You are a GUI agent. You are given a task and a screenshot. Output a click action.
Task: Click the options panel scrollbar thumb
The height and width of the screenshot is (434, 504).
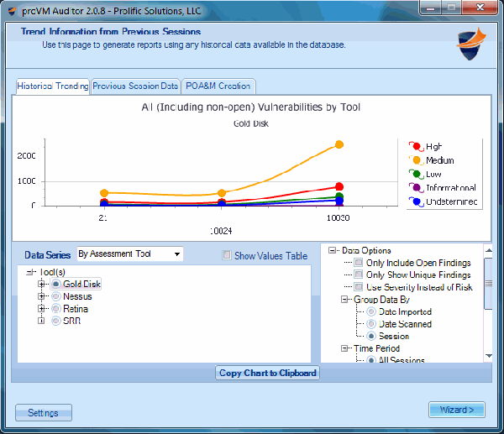pos(489,284)
